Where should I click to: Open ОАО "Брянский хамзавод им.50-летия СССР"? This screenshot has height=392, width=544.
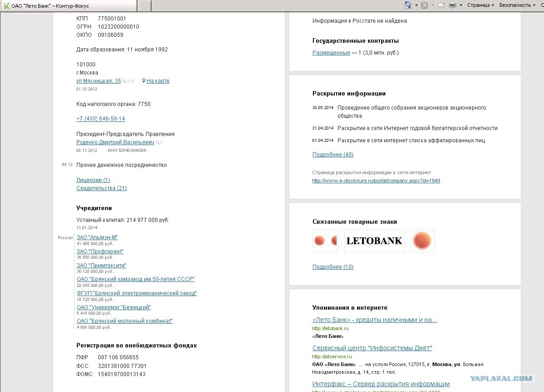[136, 279]
